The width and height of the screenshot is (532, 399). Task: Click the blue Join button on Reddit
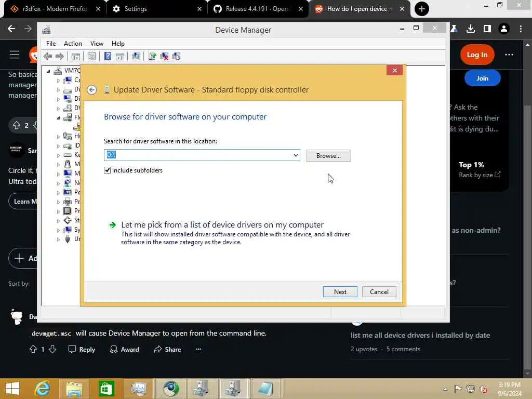482,78
